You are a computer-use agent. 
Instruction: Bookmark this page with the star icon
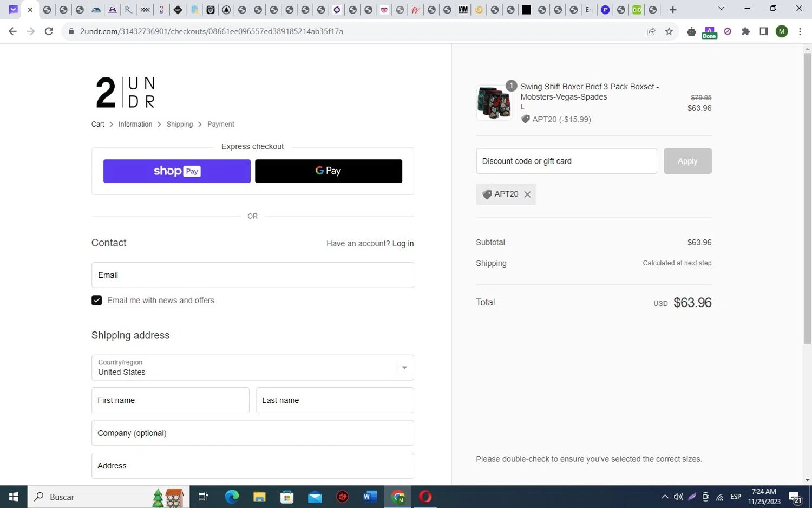pos(669,31)
